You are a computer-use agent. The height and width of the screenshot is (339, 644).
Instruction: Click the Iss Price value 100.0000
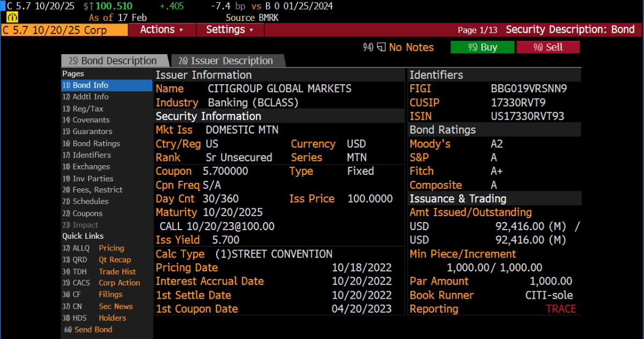(370, 199)
